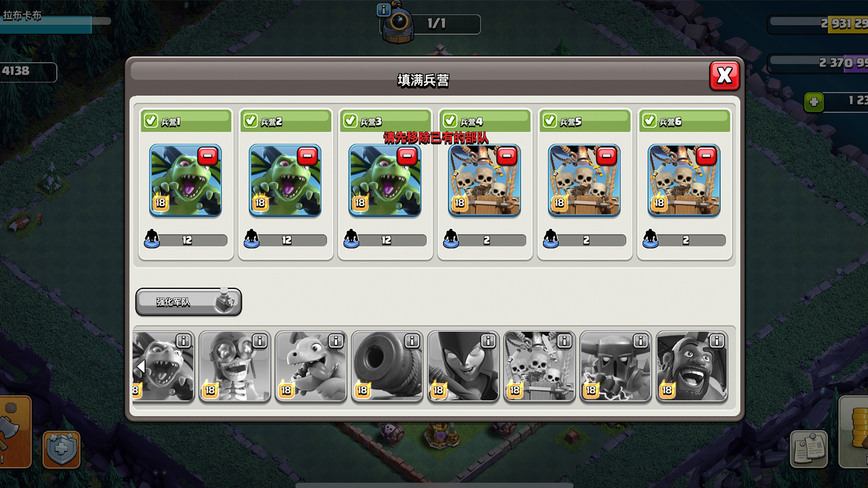Image resolution: width=868 pixels, height=488 pixels.
Task: Remove the skeleton balloon from Barracks 4
Action: (507, 156)
